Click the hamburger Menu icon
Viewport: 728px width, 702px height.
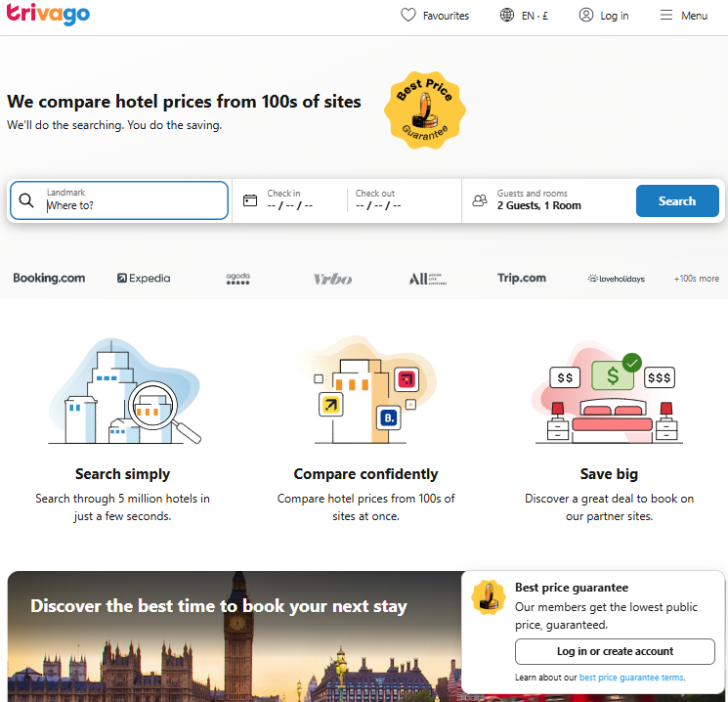tap(666, 16)
